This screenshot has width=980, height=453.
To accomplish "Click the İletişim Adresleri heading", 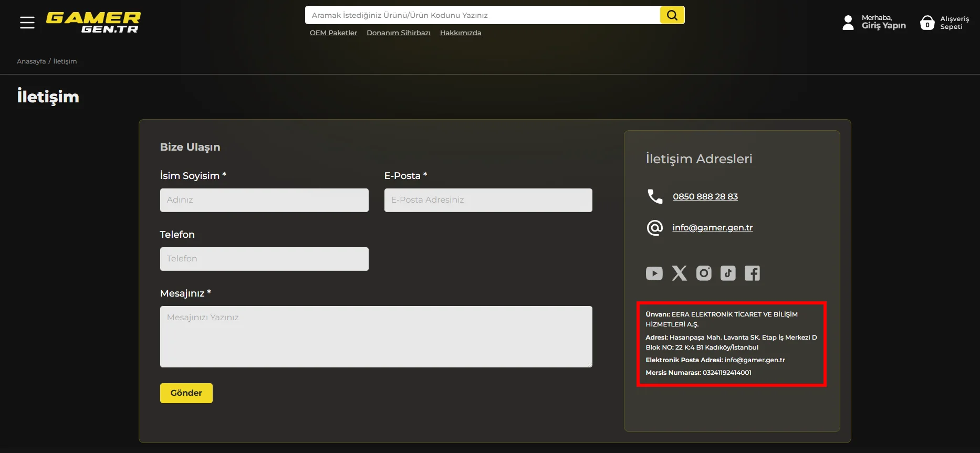I will pos(699,159).
